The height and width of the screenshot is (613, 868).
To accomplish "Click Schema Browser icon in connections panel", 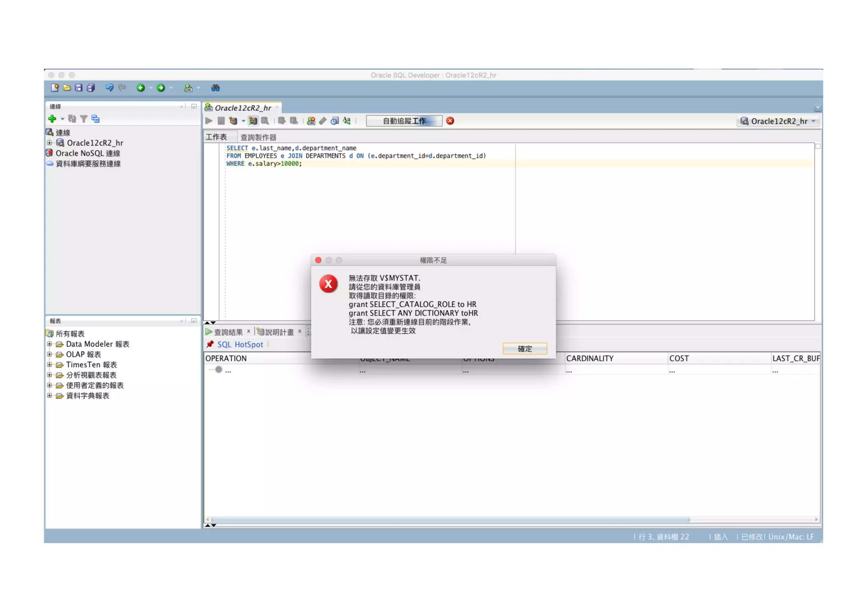I will coord(95,119).
